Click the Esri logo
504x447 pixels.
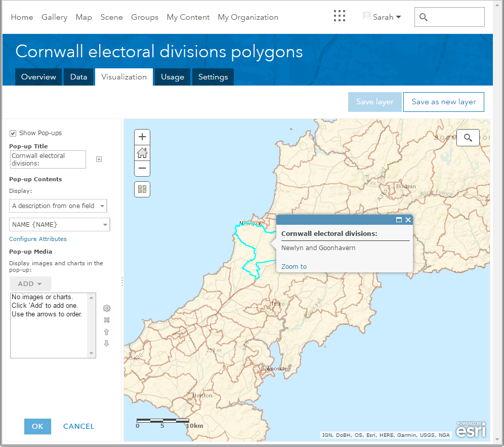click(471, 430)
